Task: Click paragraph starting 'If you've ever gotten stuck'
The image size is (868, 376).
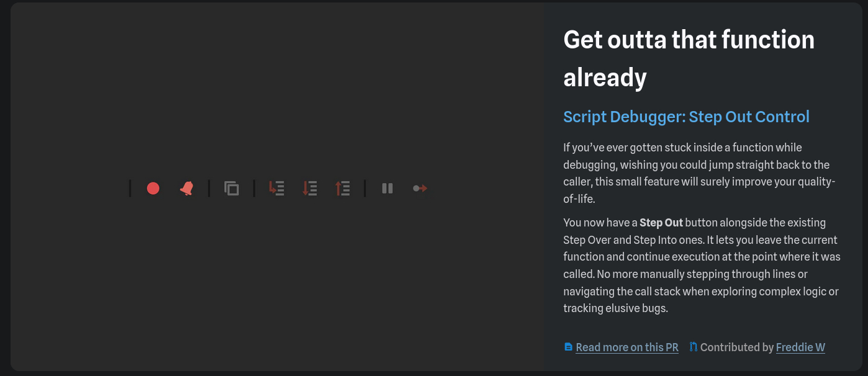Action: [698, 173]
